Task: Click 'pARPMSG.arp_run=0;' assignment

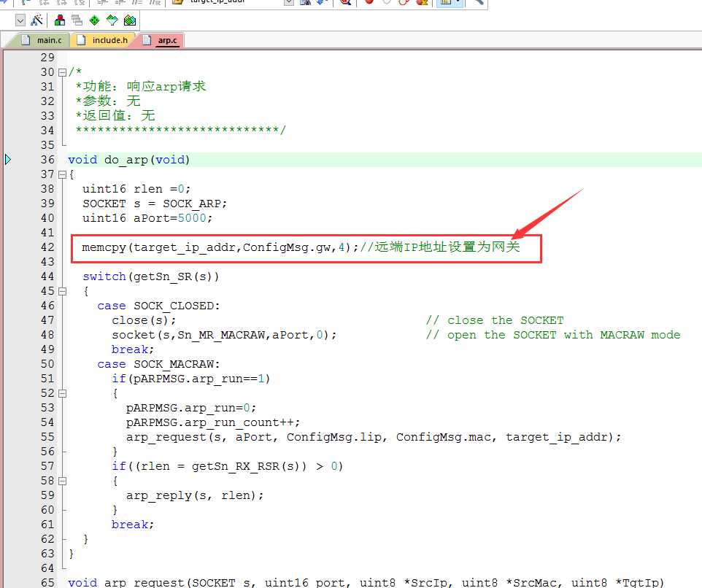Action: [191, 408]
